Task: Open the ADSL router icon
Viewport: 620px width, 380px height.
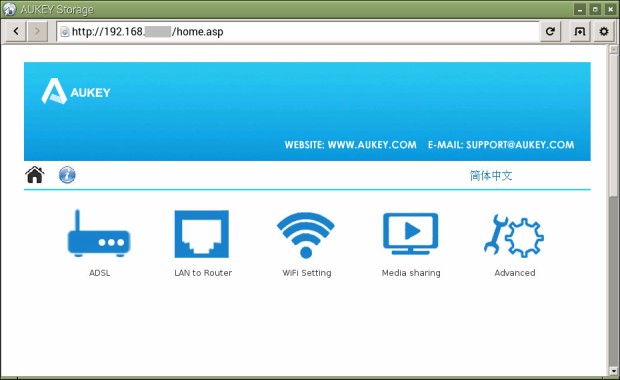Action: pos(99,233)
